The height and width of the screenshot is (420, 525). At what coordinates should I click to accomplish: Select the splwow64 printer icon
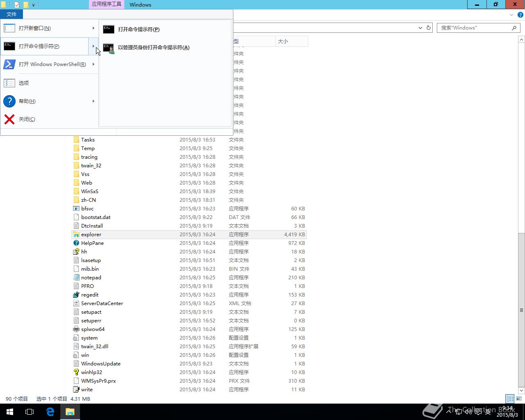(x=76, y=329)
